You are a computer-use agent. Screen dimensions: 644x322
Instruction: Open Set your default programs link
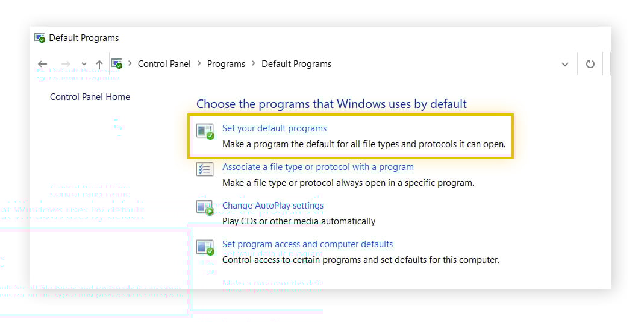(x=274, y=128)
